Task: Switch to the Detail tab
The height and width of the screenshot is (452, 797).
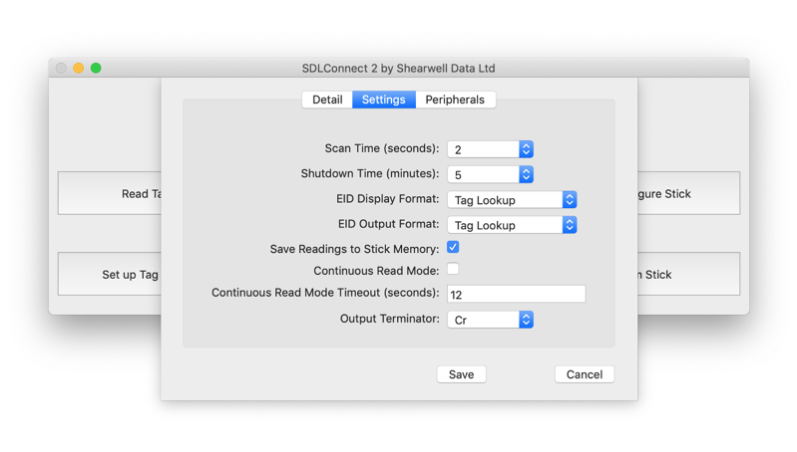Action: click(x=327, y=100)
